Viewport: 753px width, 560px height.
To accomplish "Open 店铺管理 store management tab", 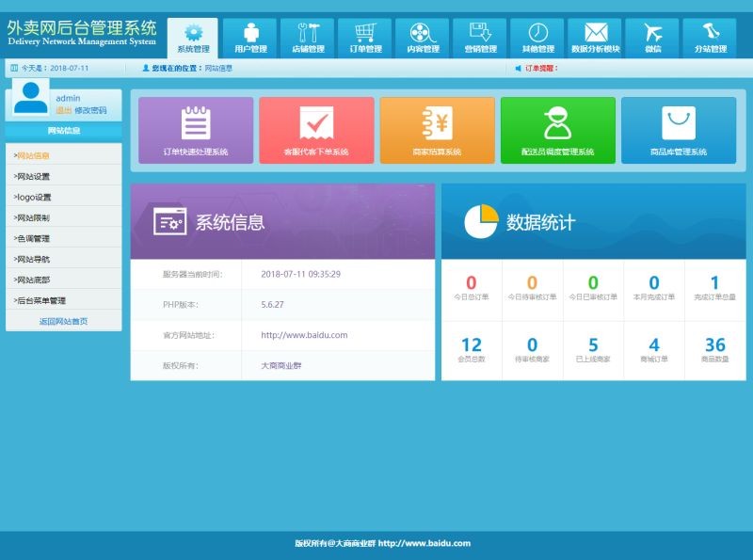I will click(308, 38).
